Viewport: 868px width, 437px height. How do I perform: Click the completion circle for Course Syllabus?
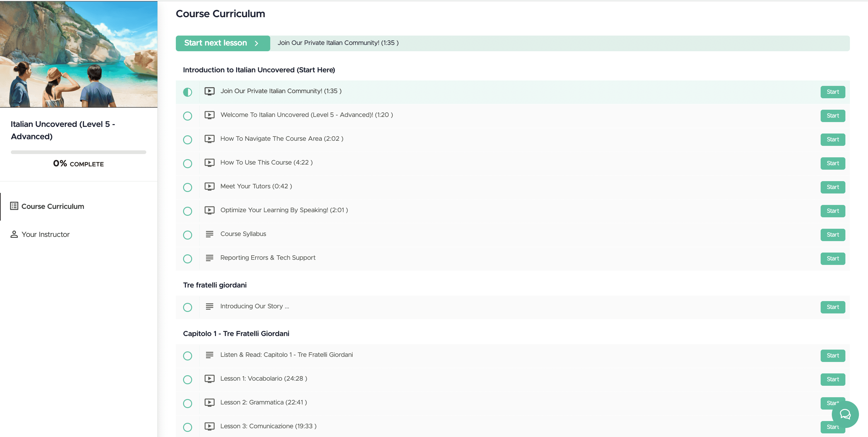[187, 235]
